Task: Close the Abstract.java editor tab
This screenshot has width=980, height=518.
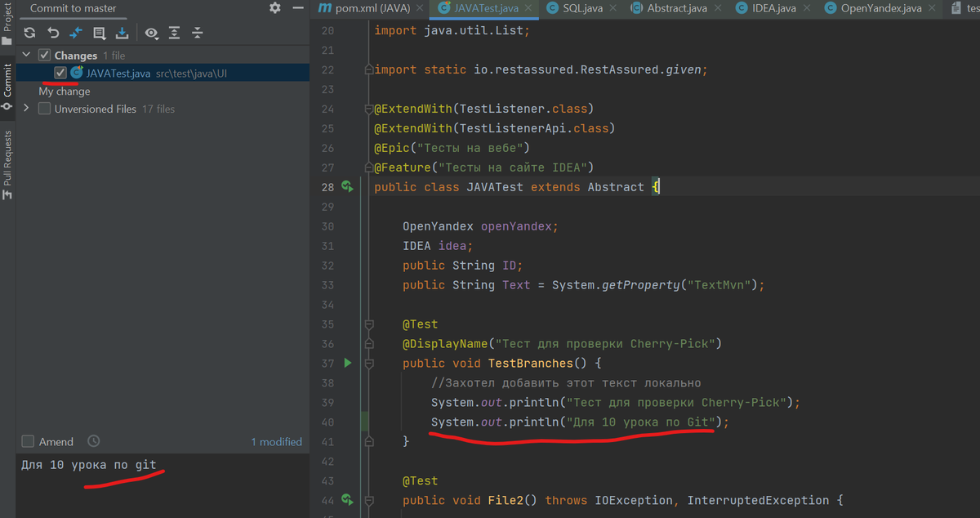Action: click(x=718, y=8)
